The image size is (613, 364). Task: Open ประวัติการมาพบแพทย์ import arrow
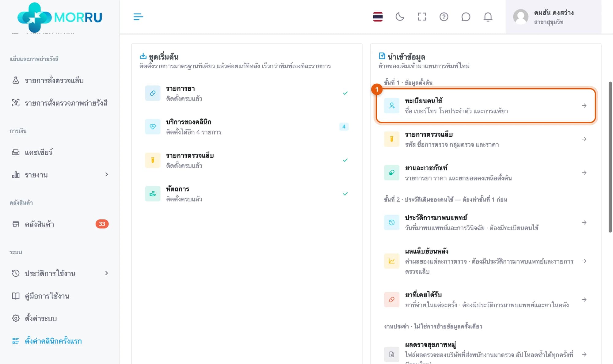pos(584,222)
